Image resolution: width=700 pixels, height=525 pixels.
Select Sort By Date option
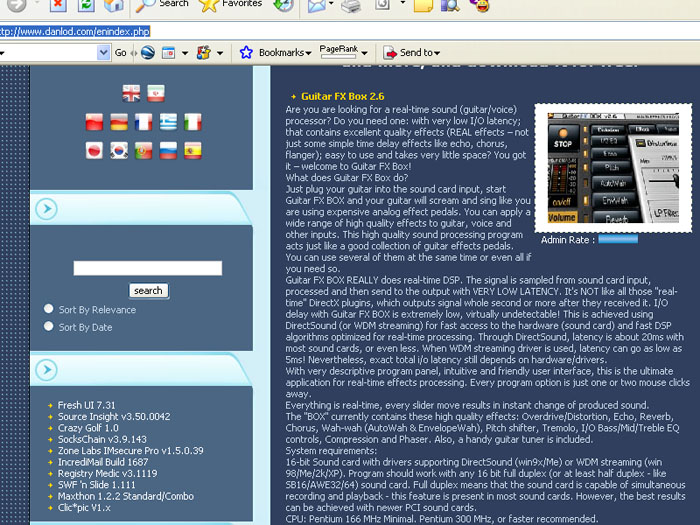pos(49,326)
